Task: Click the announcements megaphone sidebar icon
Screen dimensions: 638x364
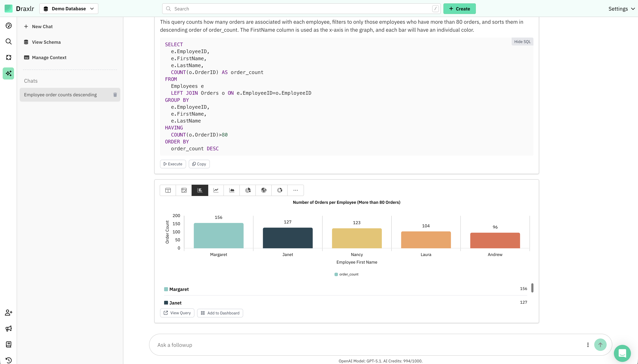Action: coord(9,328)
